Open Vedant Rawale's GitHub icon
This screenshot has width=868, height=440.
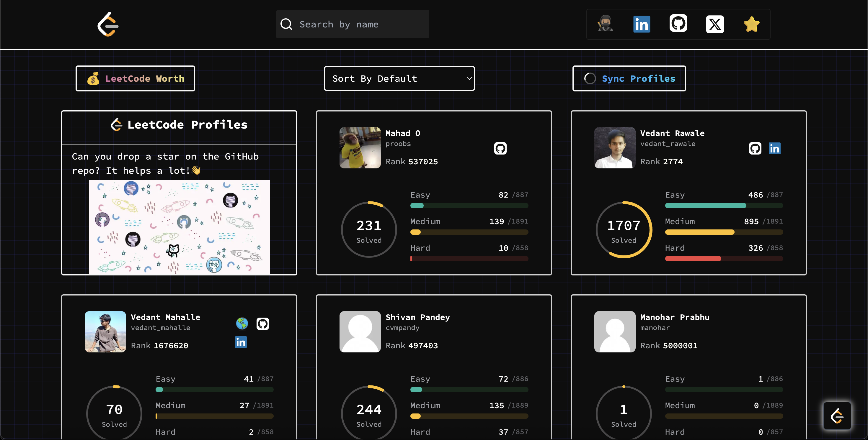coord(755,148)
